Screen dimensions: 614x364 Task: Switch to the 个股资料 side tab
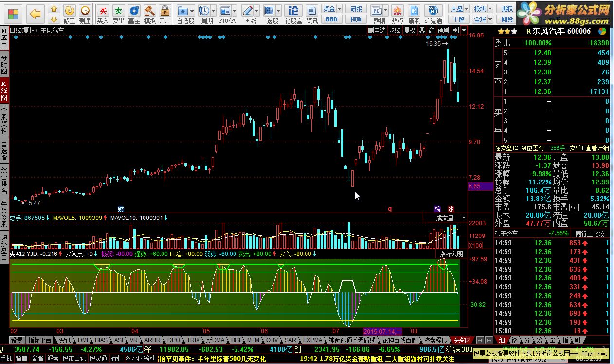tap(4, 121)
